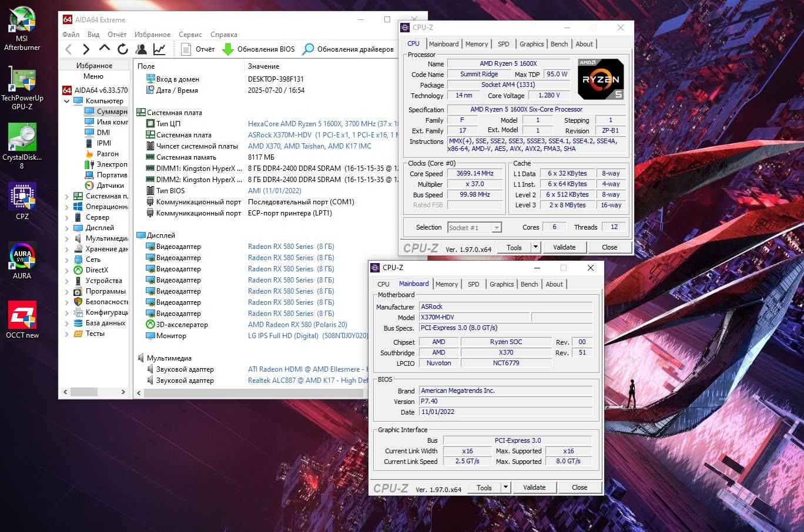The width and height of the screenshot is (804, 532).
Task: Open OCCT new desktop shortcut
Action: pos(22,319)
